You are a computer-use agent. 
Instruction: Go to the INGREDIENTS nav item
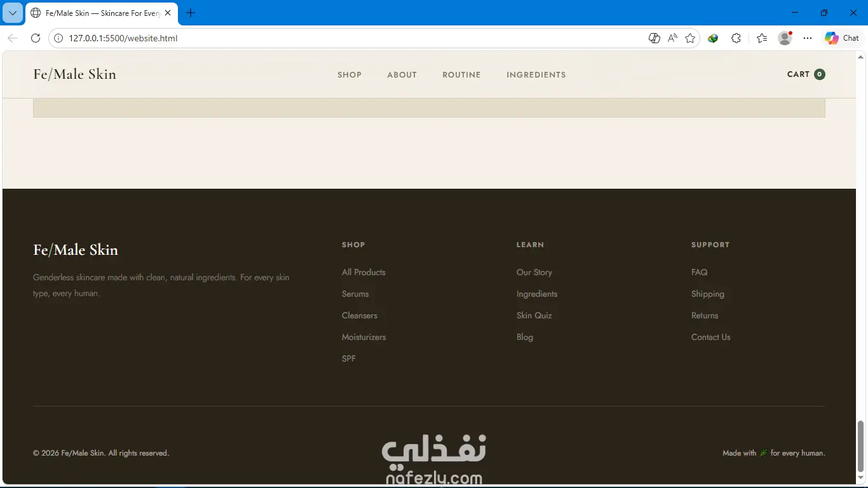click(536, 74)
